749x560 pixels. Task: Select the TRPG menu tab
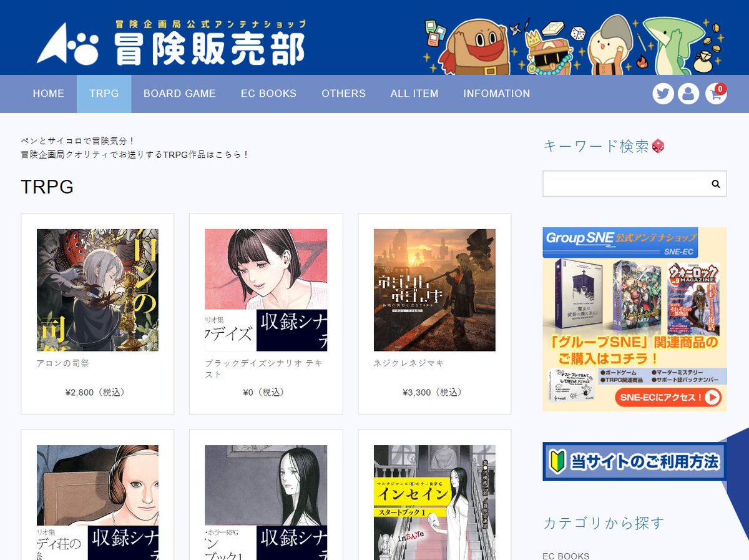(104, 94)
